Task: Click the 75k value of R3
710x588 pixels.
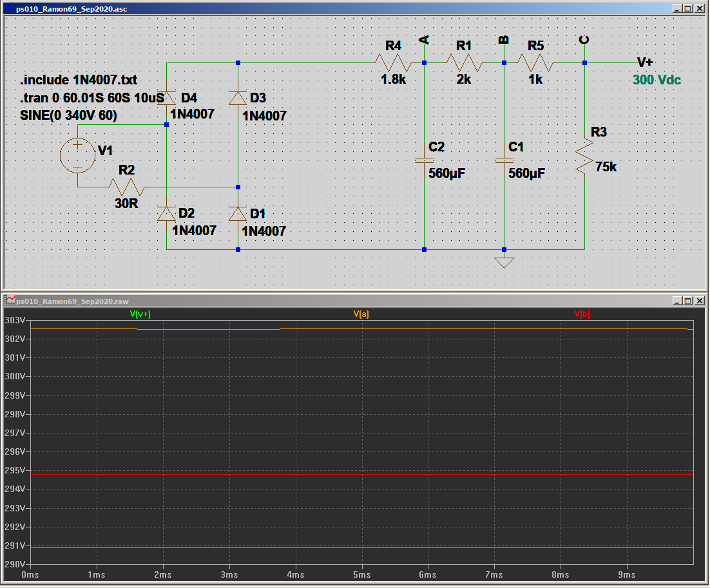Action: click(x=606, y=167)
